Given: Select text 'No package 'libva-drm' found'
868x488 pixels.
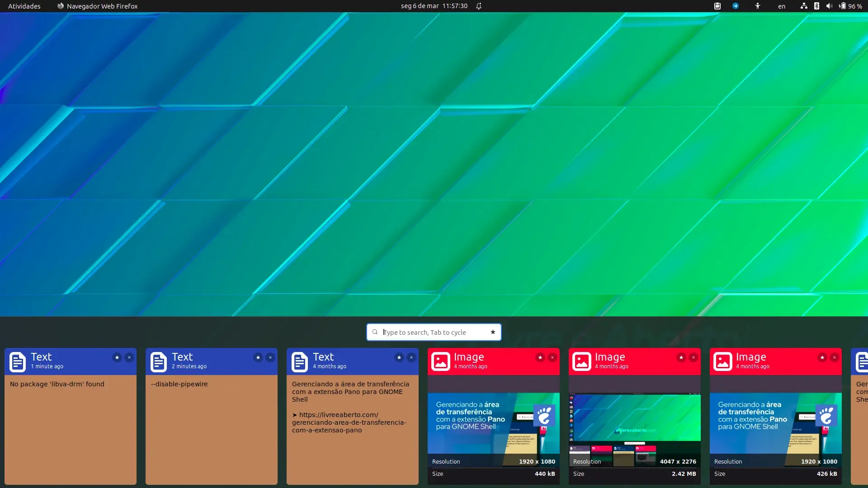Looking at the screenshot, I should (x=57, y=384).
